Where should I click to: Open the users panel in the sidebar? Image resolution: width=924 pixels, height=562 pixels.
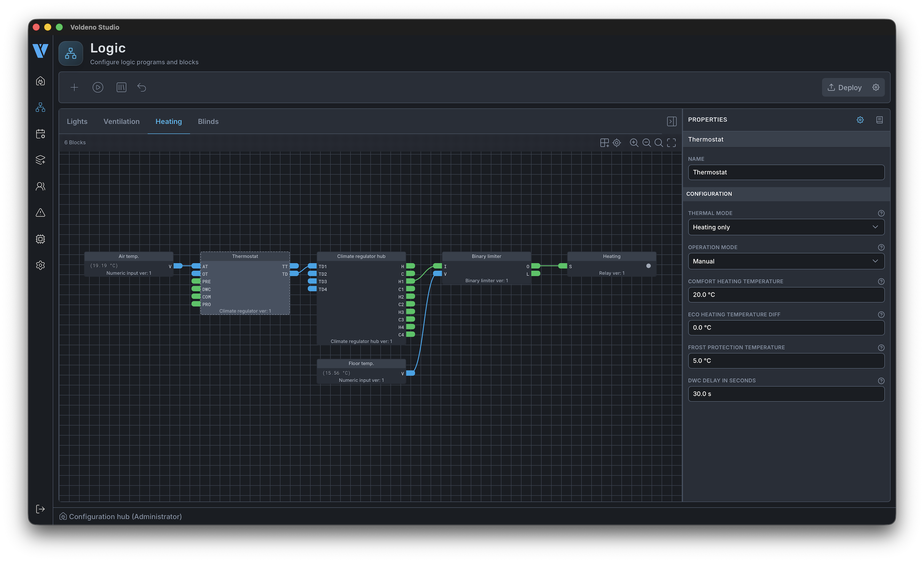pyautogui.click(x=40, y=186)
